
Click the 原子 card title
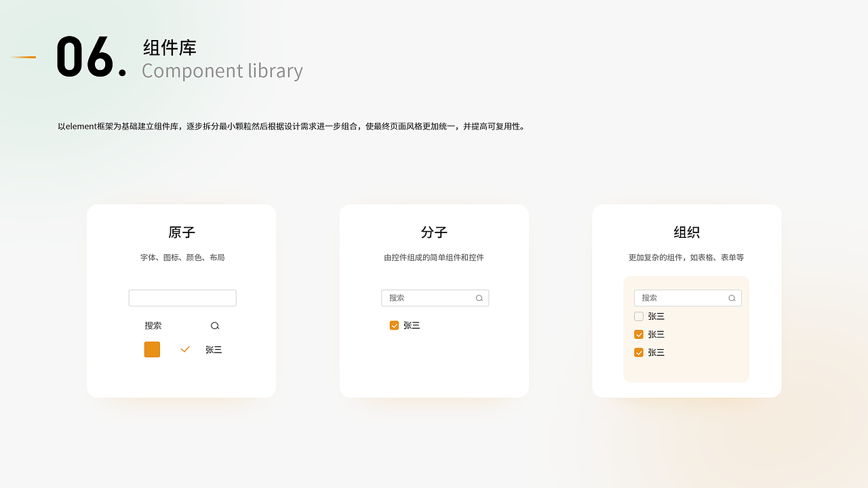click(181, 232)
